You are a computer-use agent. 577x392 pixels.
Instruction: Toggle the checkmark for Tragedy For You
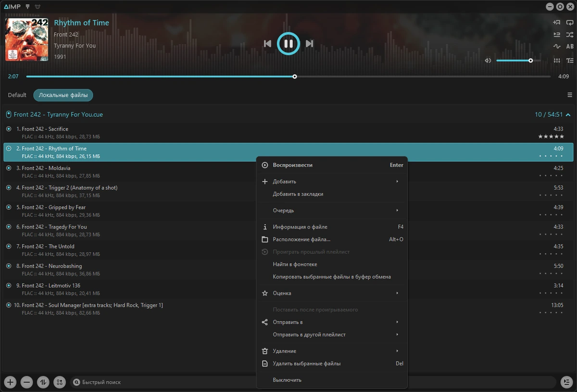pos(9,227)
